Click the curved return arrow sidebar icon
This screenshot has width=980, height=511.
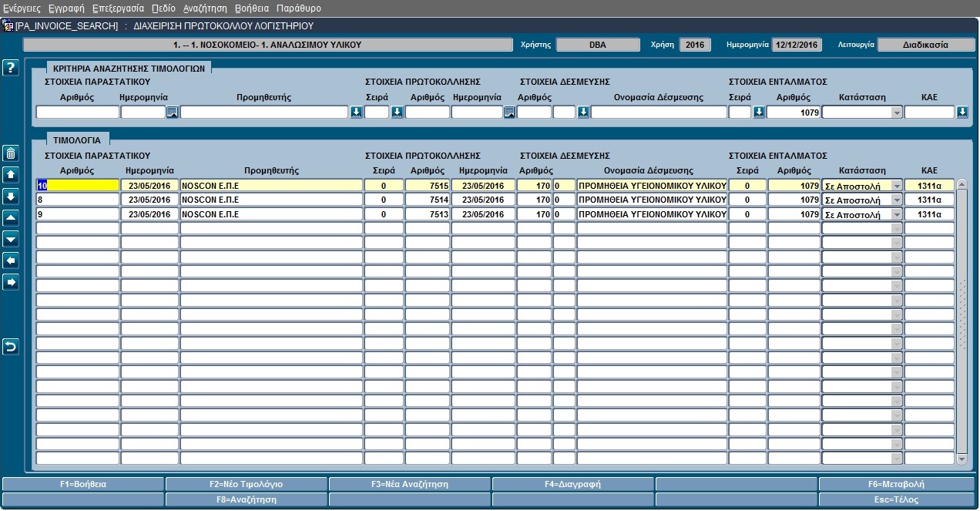pyautogui.click(x=11, y=347)
